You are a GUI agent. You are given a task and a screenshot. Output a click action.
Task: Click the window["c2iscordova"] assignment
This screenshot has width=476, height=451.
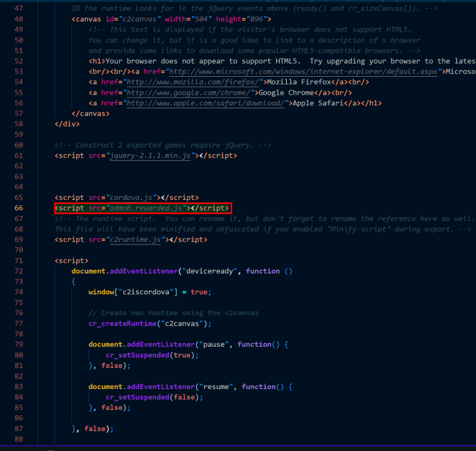pyautogui.click(x=150, y=292)
